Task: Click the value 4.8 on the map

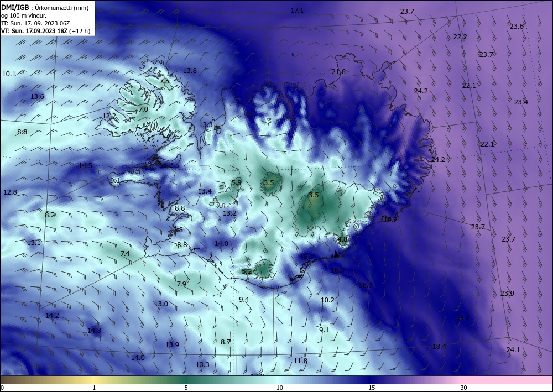Action: point(342,239)
